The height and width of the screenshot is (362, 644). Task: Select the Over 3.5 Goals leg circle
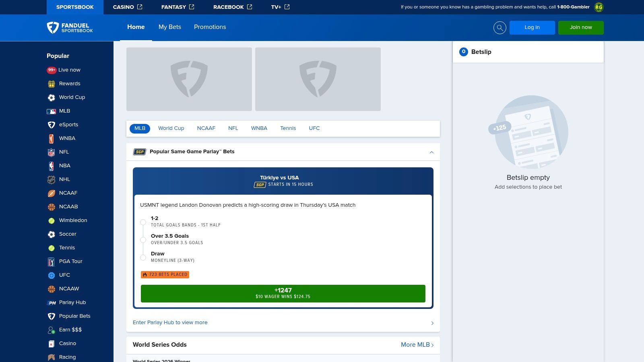click(x=143, y=240)
